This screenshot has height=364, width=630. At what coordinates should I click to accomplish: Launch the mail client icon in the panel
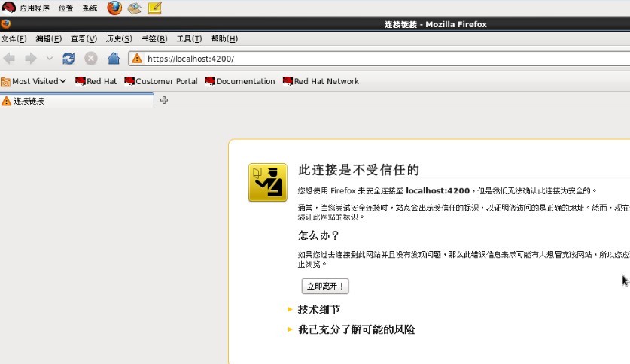(x=134, y=8)
